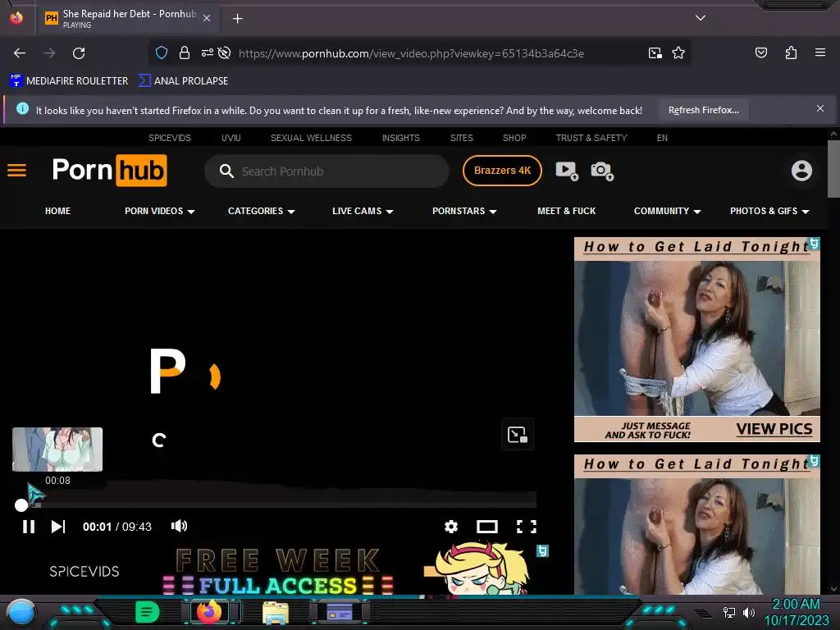Open the Firefox extensions menu

791,52
